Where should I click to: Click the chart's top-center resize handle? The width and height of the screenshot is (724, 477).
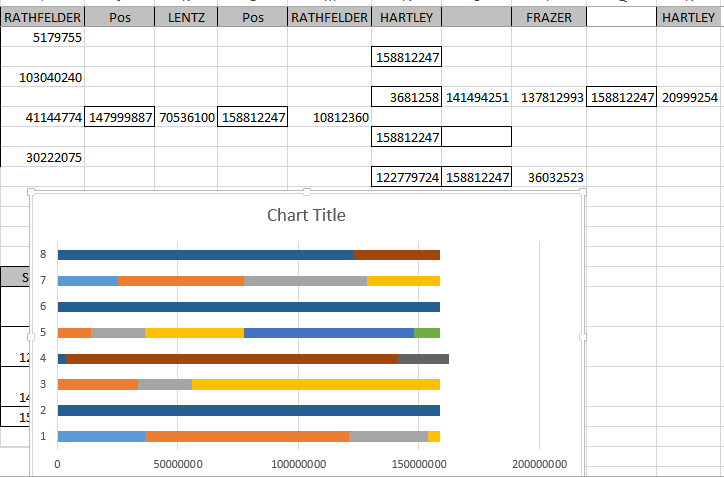[307, 192]
